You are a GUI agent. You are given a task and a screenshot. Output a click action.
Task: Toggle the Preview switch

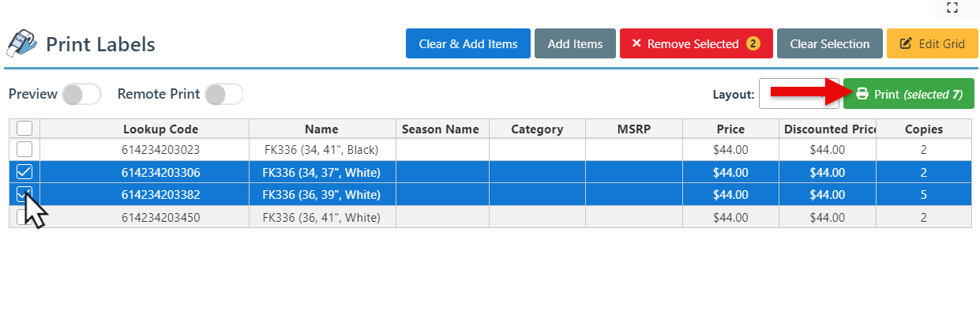81,94
